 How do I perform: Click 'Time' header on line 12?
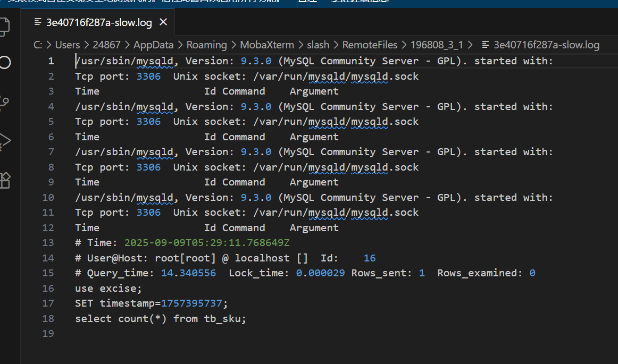click(87, 227)
